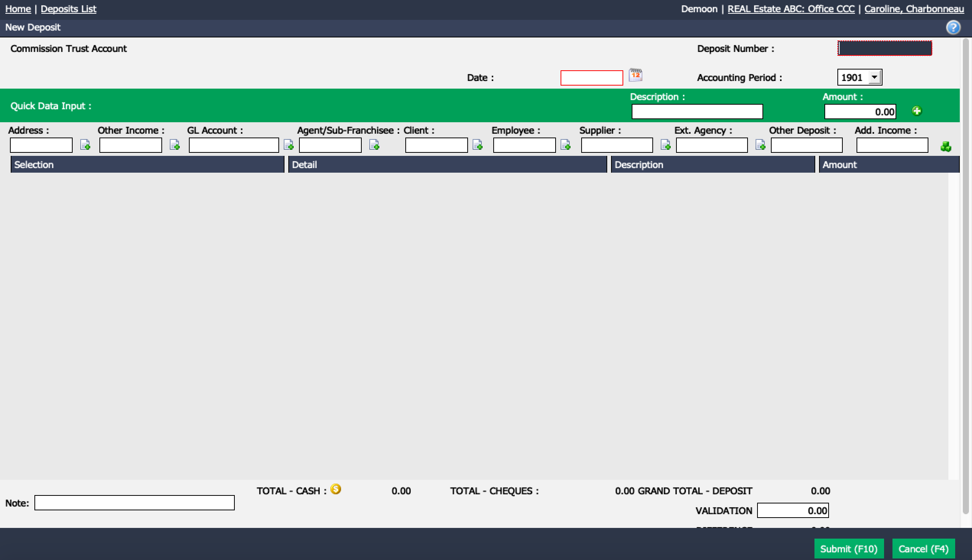Focus the Date input field

click(x=592, y=78)
